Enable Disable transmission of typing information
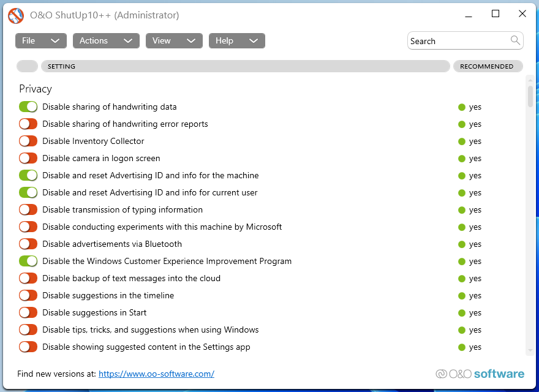The height and width of the screenshot is (392, 539). click(x=28, y=209)
